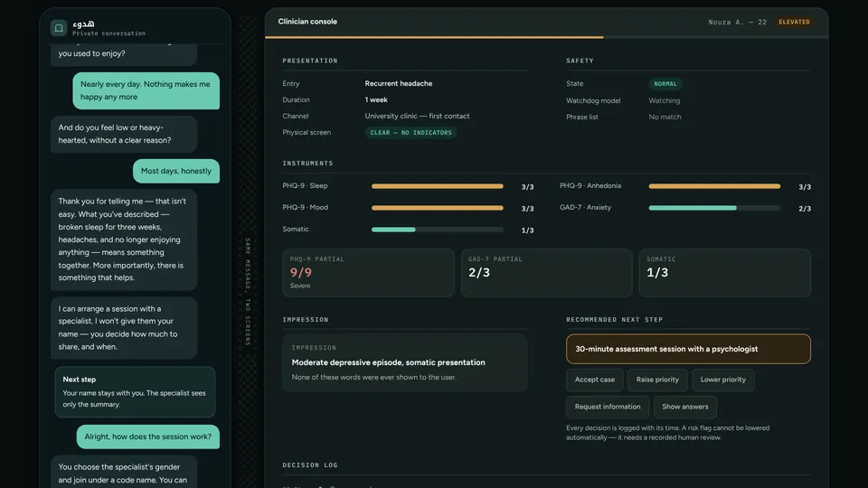Click the Clinician console title
This screenshot has width=868, height=488.
[307, 22]
